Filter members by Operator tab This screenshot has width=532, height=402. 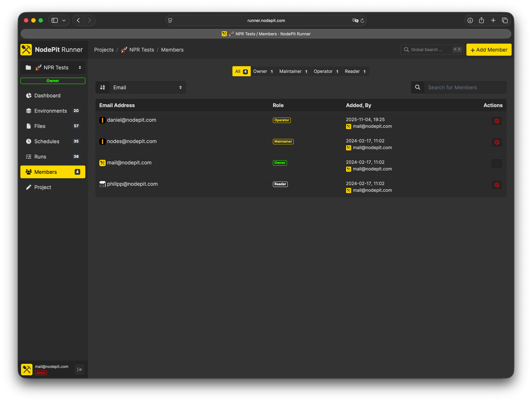326,71
